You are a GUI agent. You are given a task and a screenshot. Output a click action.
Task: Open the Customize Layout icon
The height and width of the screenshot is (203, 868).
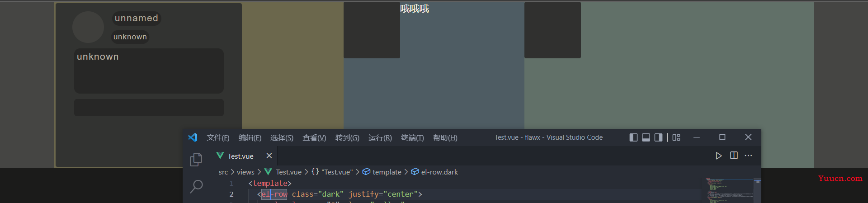tap(676, 137)
